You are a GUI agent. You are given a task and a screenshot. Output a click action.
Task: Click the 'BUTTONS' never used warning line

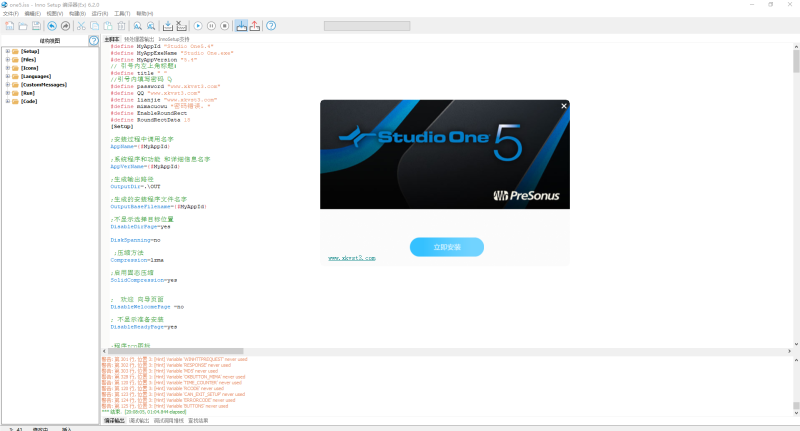165,406
